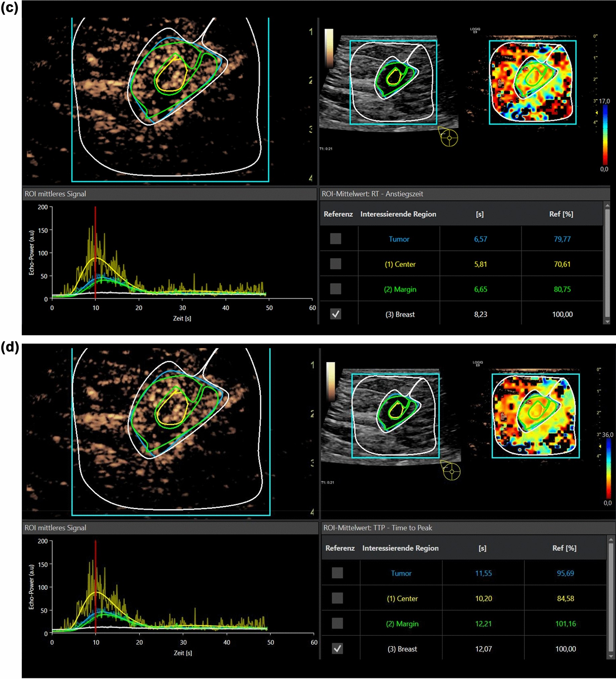The image size is (616, 679).
Task: Check the Center reference box in the TTP table
Action: click(337, 598)
